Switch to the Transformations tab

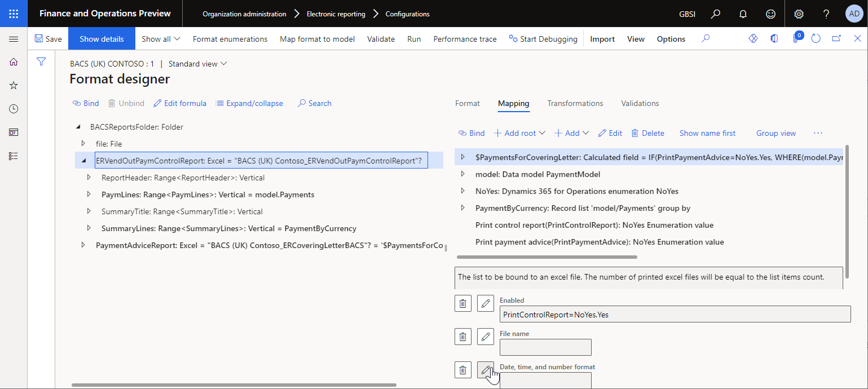tap(575, 103)
